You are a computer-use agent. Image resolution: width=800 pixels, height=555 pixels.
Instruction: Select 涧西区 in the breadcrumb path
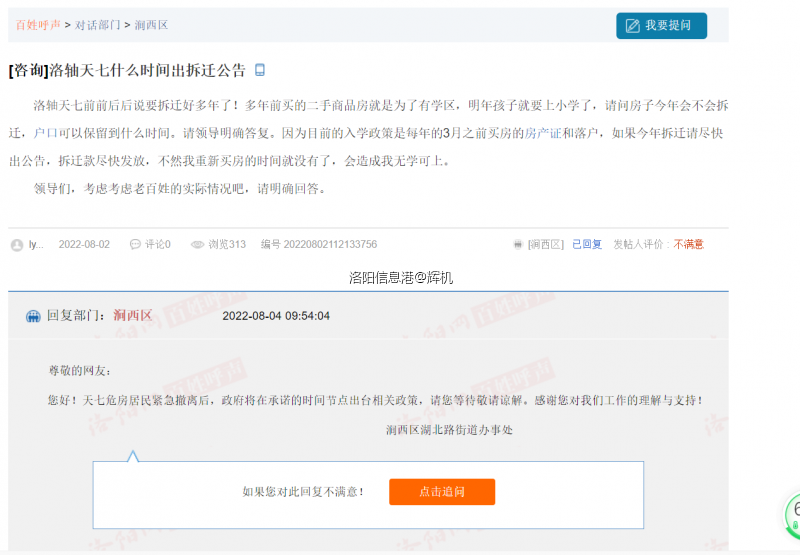point(152,25)
